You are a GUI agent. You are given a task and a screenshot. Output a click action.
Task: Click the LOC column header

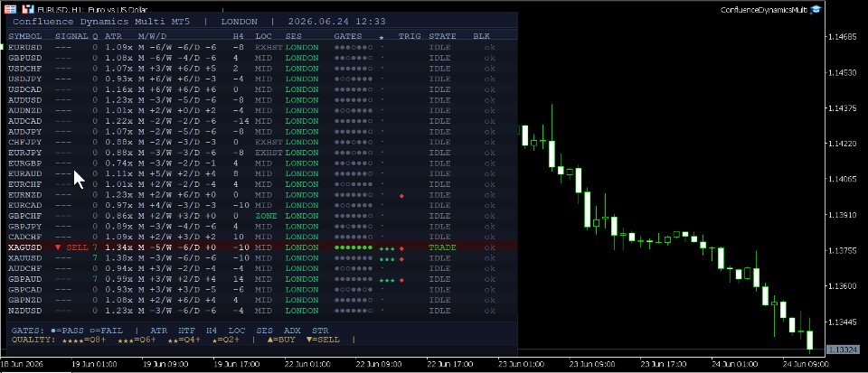[263, 36]
